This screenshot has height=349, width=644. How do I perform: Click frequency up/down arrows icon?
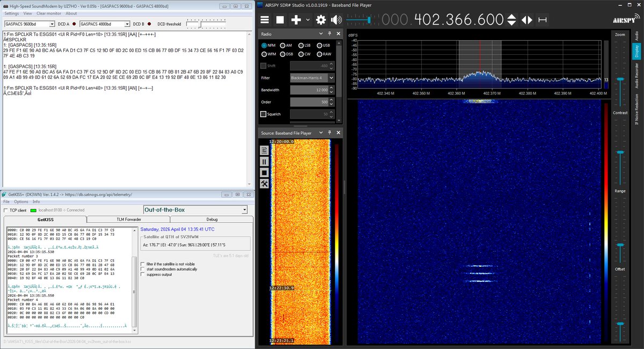[512, 20]
